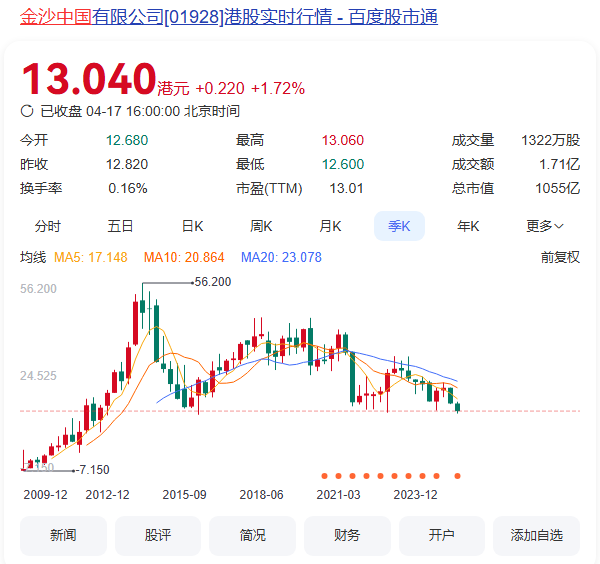600x564 pixels.
Task: Select the 季K chart tab
Action: tap(399, 226)
